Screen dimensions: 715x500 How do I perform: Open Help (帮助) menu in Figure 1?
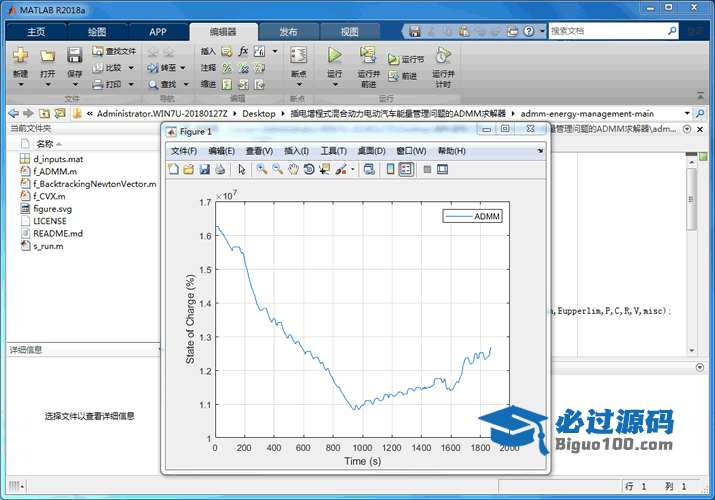click(x=451, y=151)
